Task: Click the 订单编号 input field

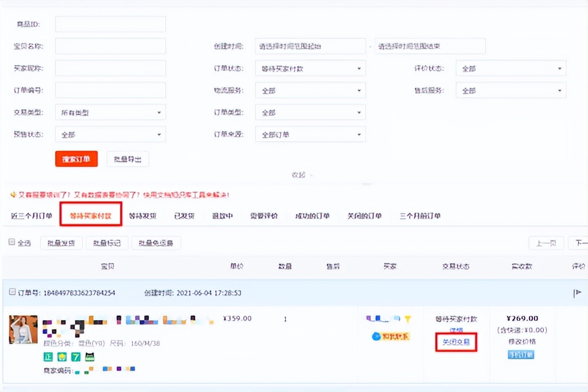Action: [110, 90]
